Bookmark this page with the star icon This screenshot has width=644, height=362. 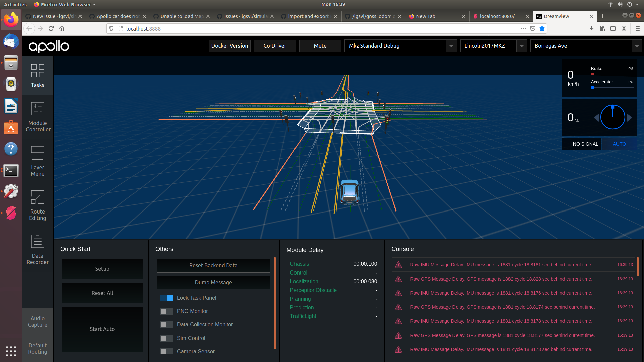[x=542, y=28]
